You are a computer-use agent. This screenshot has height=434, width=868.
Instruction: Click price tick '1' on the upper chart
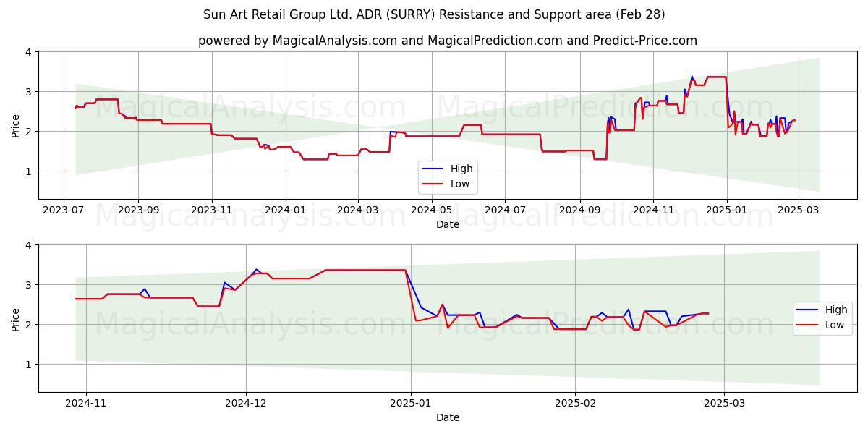[x=29, y=171]
